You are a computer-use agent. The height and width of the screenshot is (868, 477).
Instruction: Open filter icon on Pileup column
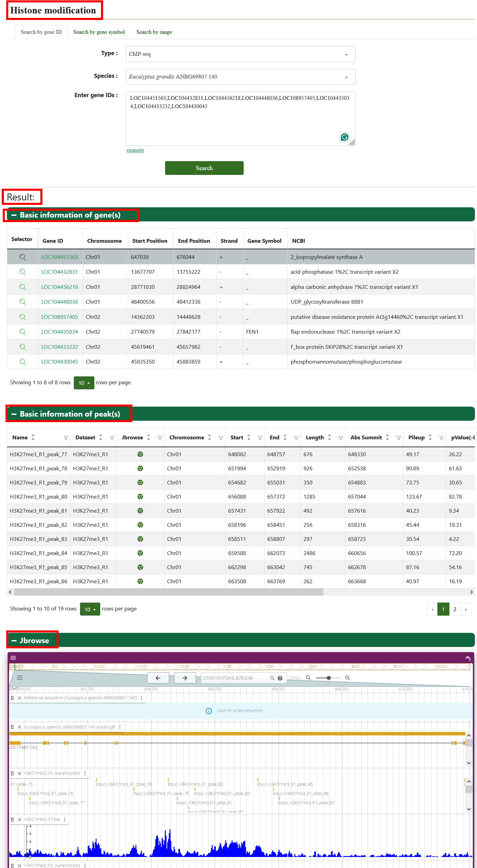coord(441,438)
